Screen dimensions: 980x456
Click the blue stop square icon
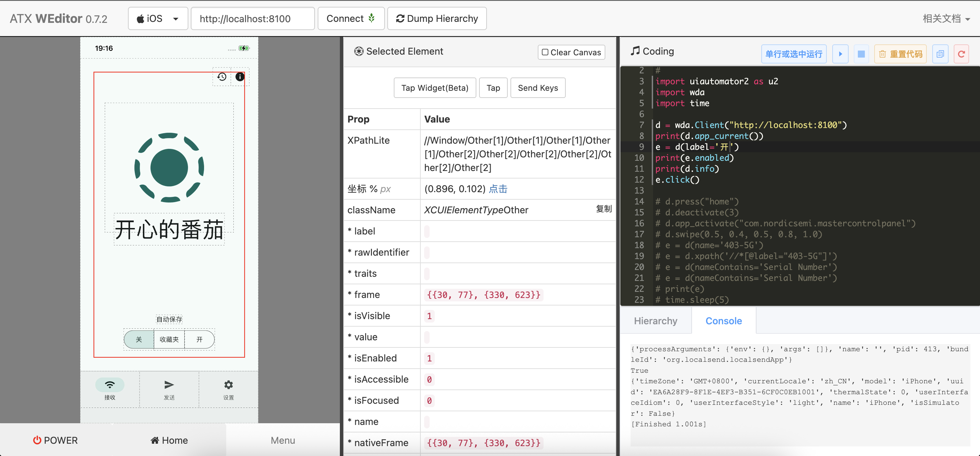861,54
